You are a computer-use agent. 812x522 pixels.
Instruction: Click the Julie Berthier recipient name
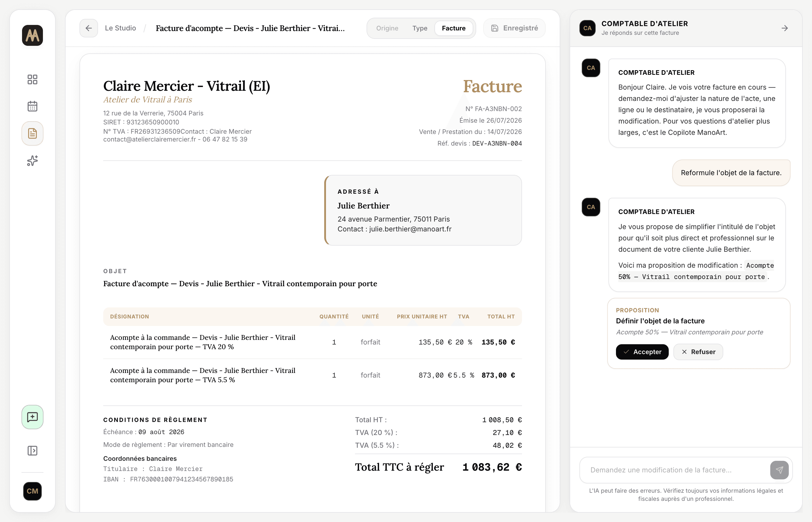coord(363,206)
